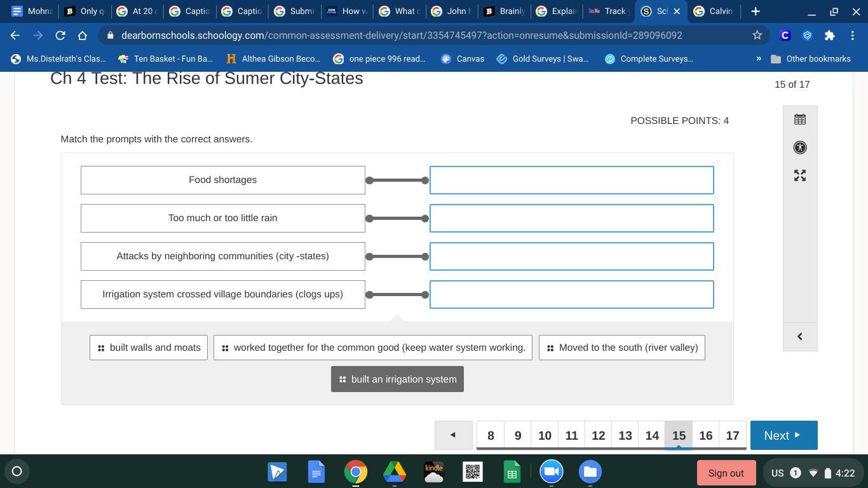Open Google Drive from the shelf
Screen dimensions: 868x488
394,471
